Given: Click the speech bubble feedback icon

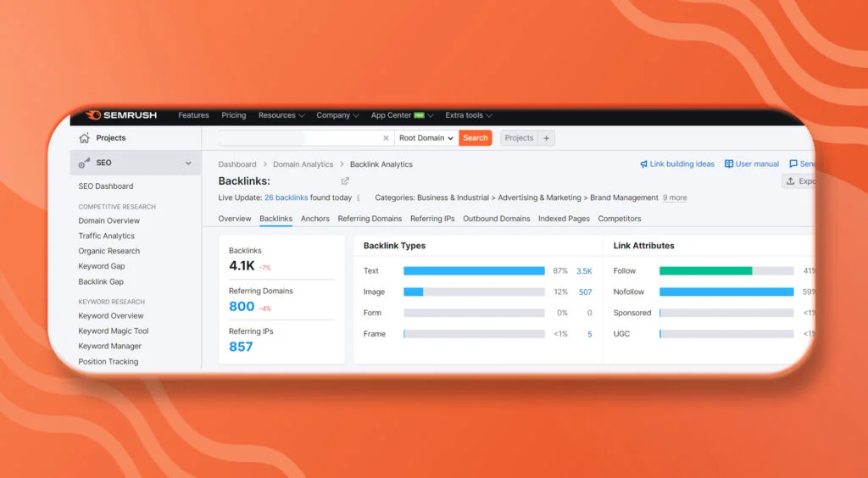Looking at the screenshot, I should pos(793,164).
